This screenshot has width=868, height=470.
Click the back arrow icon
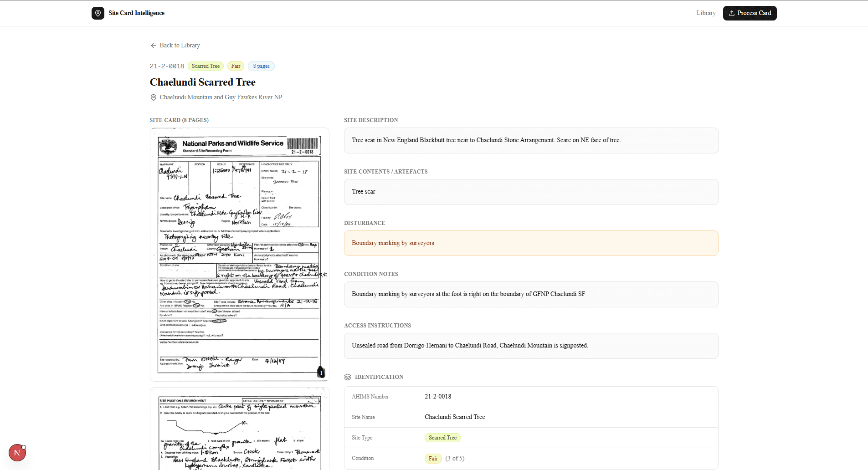click(154, 46)
